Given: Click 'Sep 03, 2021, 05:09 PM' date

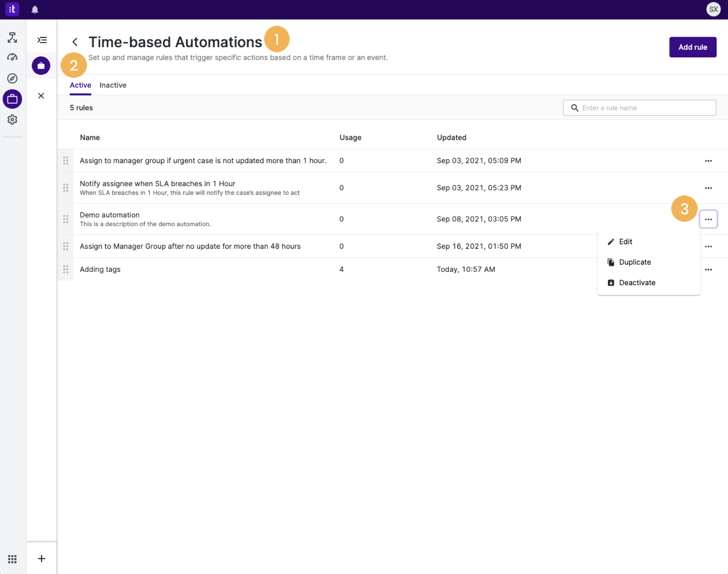Looking at the screenshot, I should [479, 160].
